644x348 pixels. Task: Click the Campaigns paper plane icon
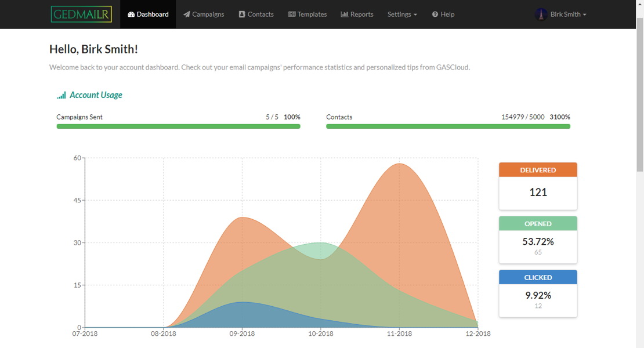[187, 14]
